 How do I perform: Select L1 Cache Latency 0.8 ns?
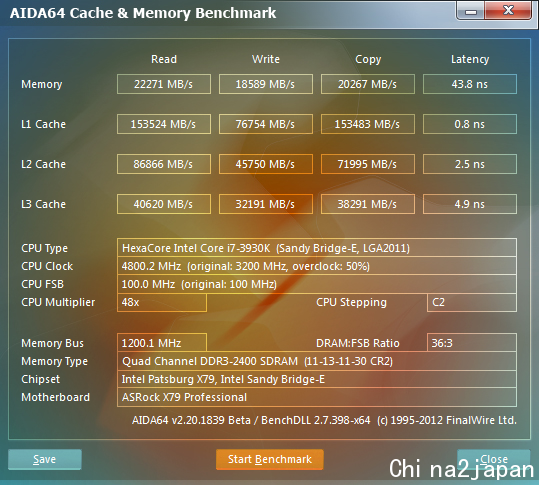470,124
